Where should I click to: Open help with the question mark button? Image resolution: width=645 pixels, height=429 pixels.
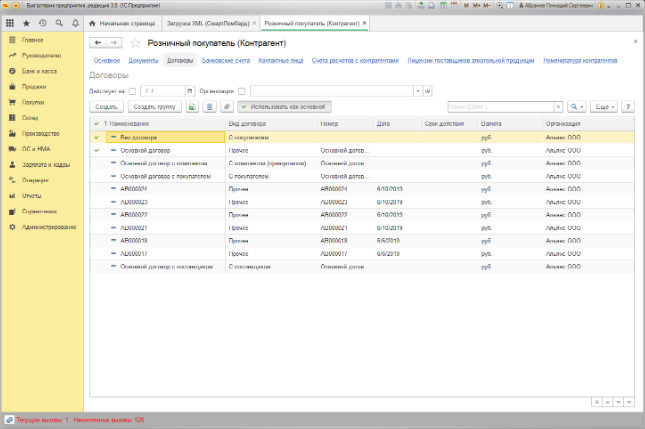point(628,107)
